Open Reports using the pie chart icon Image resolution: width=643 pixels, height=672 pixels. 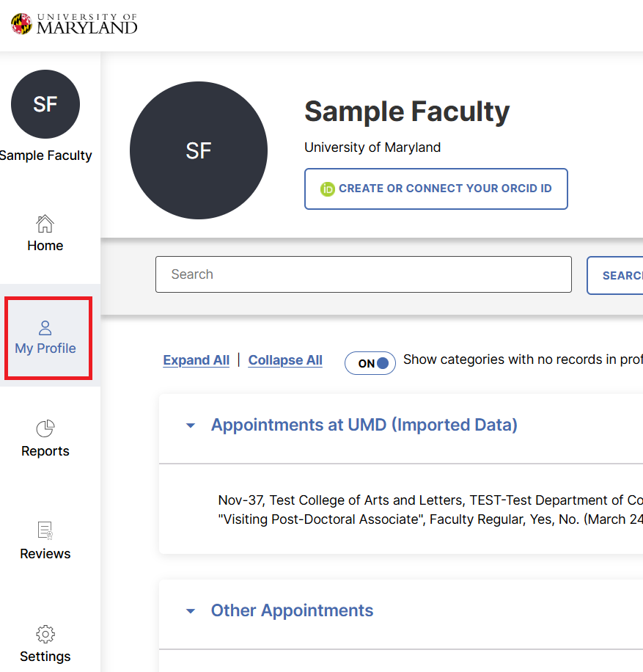point(45,428)
